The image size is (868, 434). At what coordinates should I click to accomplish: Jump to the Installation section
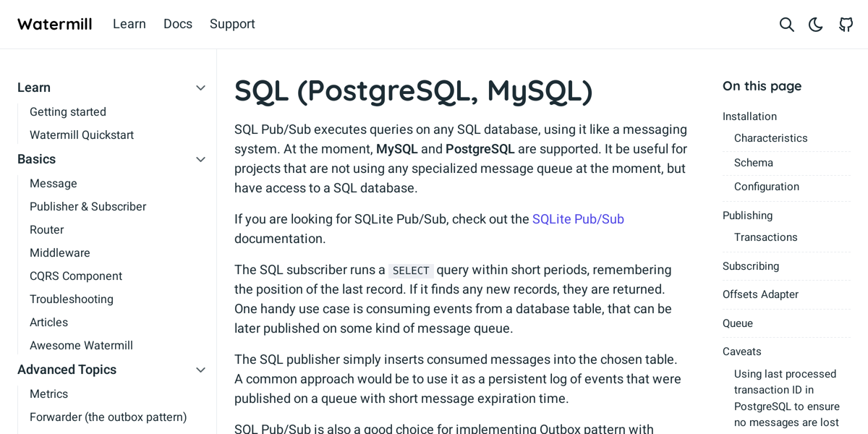point(749,116)
